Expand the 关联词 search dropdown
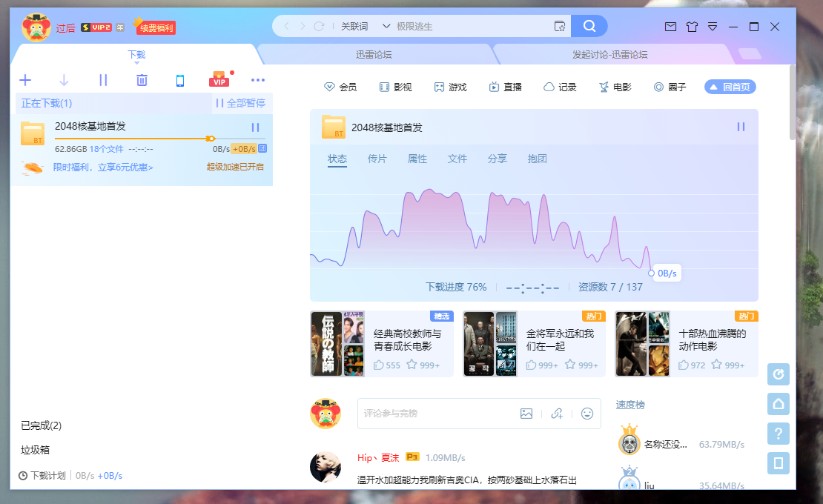Viewport: 823px width, 504px height. [386, 24]
